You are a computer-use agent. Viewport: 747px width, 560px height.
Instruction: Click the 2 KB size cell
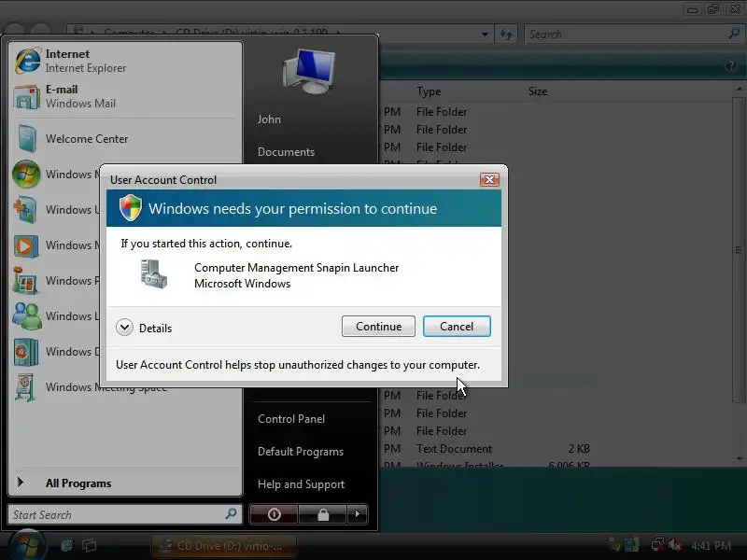579,449
